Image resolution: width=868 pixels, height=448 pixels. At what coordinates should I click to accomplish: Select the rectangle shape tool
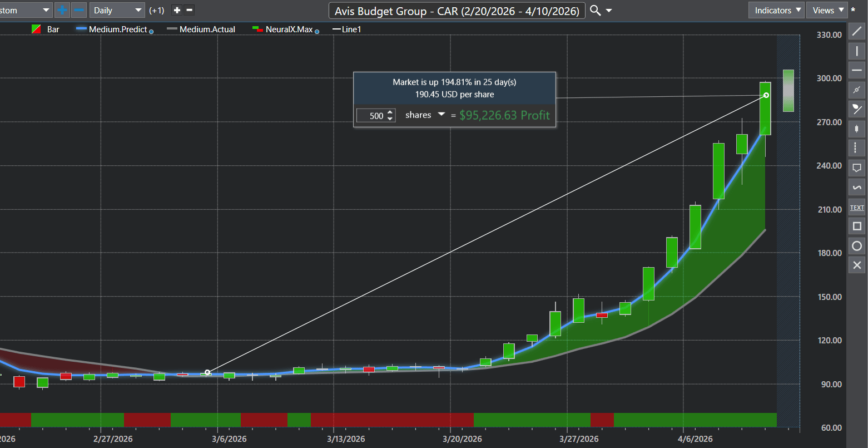pos(857,226)
